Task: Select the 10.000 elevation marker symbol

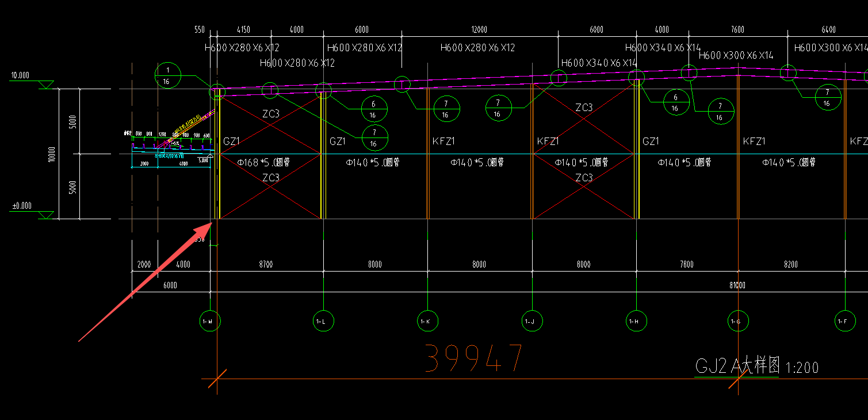Action: pos(45,85)
